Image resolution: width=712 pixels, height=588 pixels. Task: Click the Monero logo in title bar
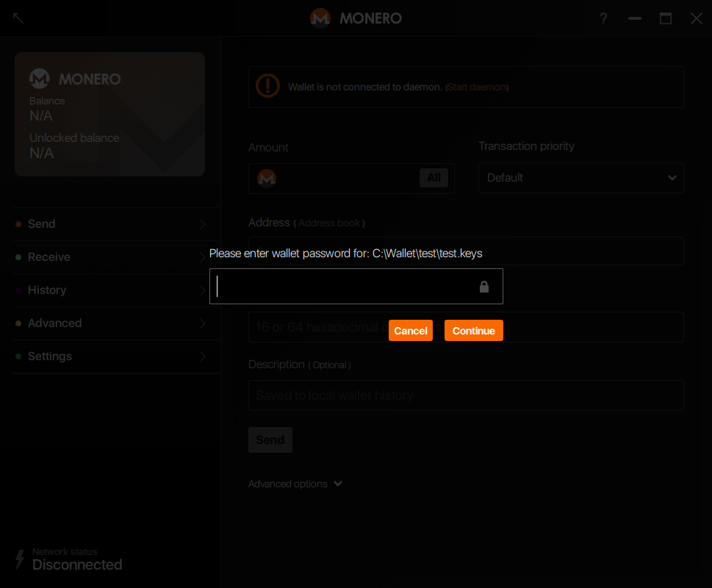[320, 18]
